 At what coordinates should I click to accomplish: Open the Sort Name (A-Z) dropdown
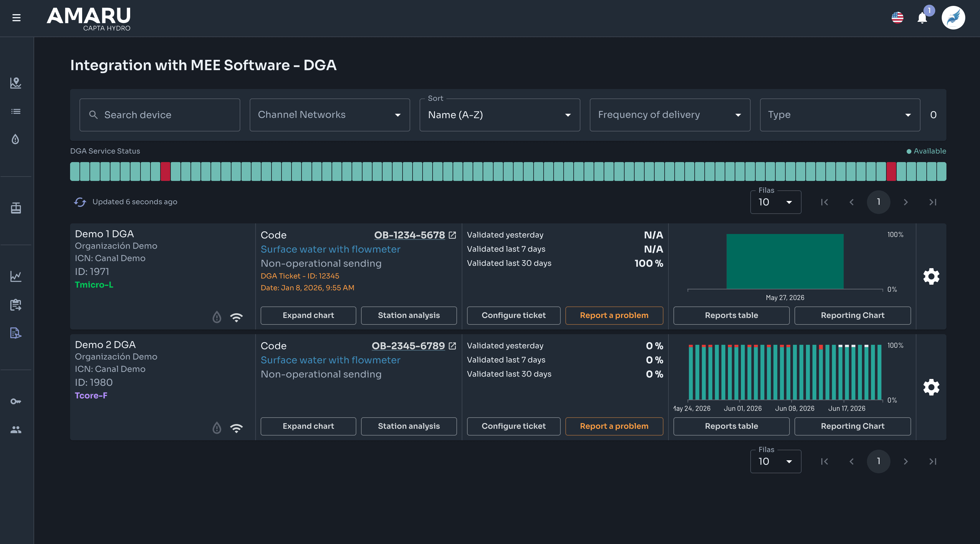499,115
